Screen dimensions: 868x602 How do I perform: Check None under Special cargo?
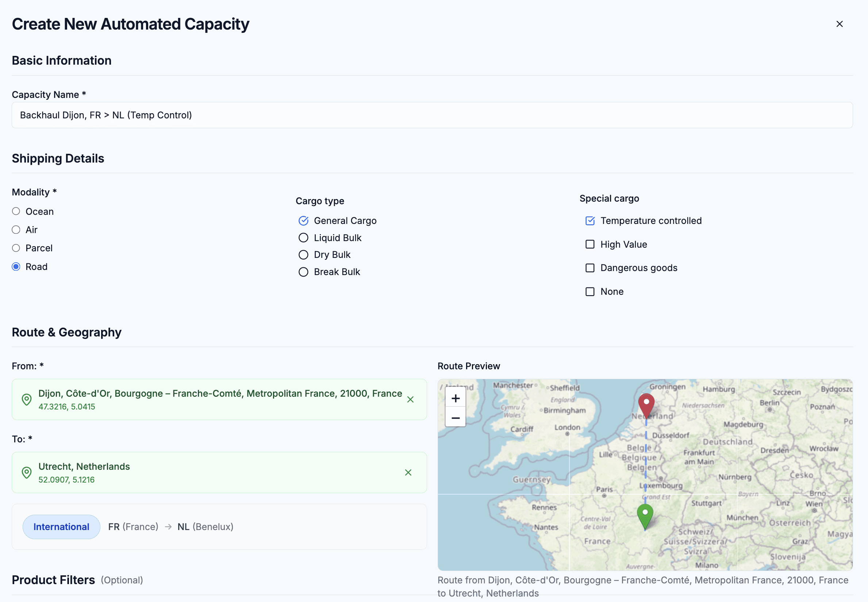point(590,292)
